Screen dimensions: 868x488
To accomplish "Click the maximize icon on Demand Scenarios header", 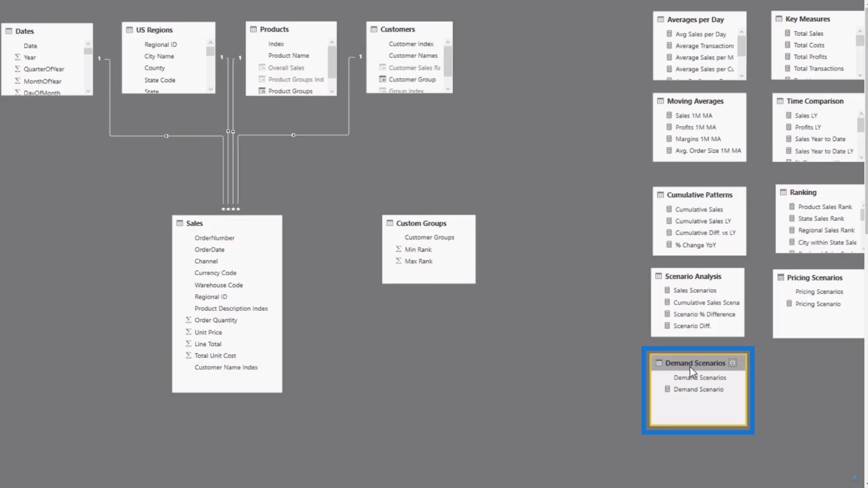I will click(732, 363).
